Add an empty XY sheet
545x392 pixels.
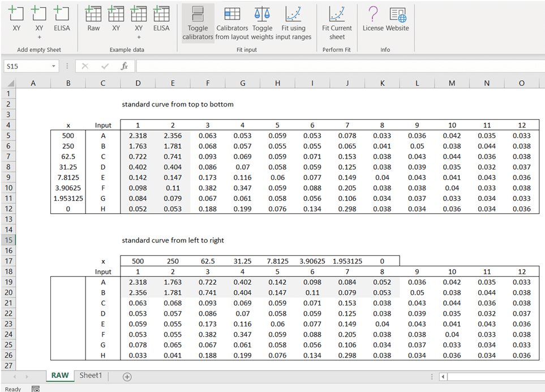coord(16,19)
